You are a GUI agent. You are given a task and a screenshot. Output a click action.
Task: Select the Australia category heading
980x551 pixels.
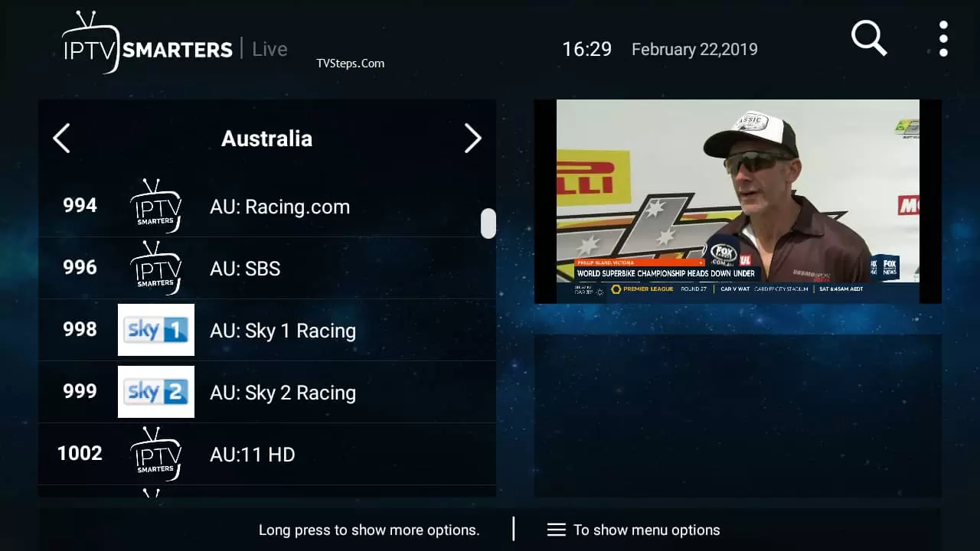click(x=266, y=139)
